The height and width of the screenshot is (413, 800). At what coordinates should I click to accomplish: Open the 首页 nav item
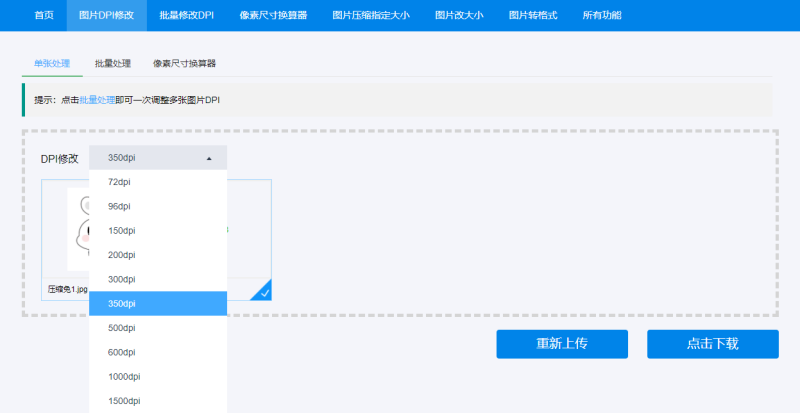pyautogui.click(x=44, y=15)
